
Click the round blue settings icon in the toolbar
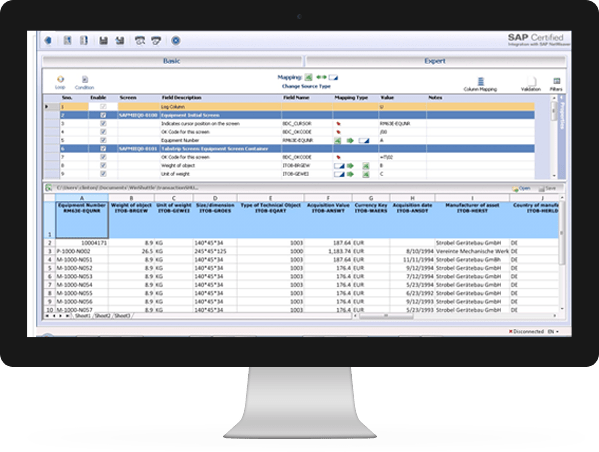[x=176, y=41]
